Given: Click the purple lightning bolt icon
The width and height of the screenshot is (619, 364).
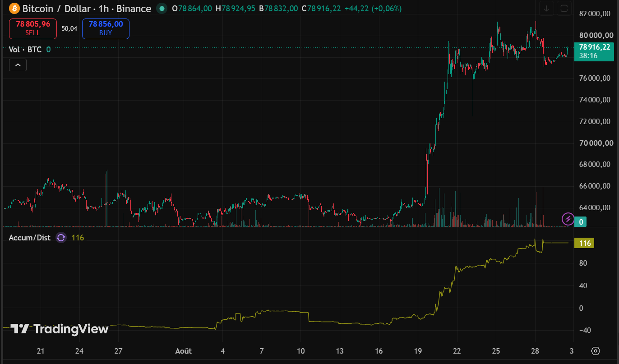Looking at the screenshot, I should pos(568,220).
